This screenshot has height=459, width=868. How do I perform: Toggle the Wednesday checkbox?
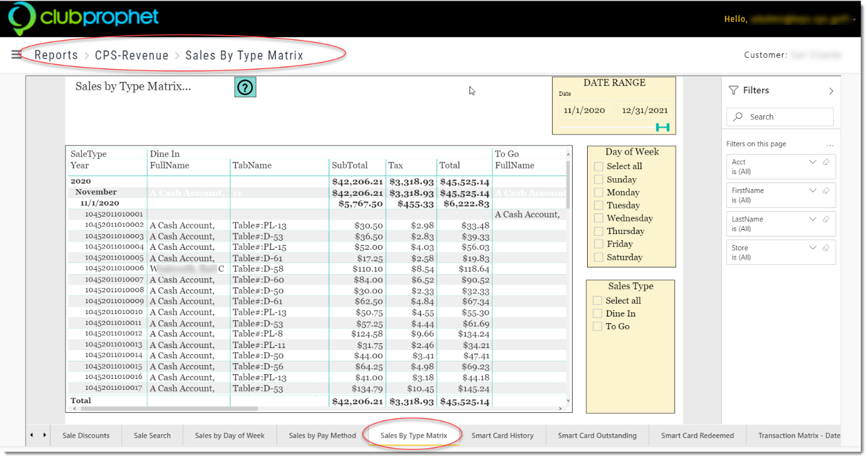point(599,218)
